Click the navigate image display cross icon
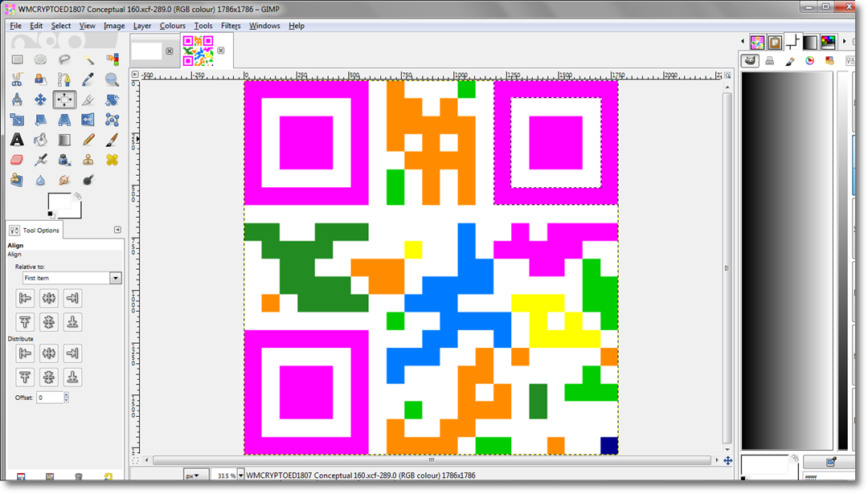Screen dimensions: 868x494 [728, 460]
